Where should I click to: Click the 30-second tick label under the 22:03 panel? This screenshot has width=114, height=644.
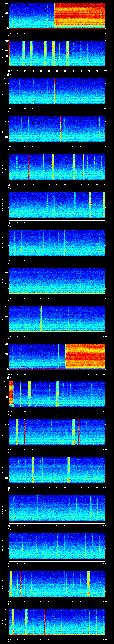pos(57,109)
